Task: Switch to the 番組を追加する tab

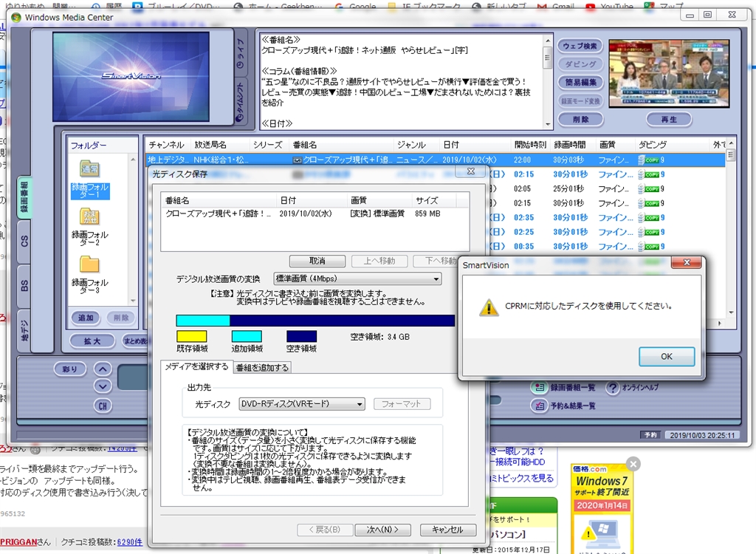Action: click(x=262, y=367)
